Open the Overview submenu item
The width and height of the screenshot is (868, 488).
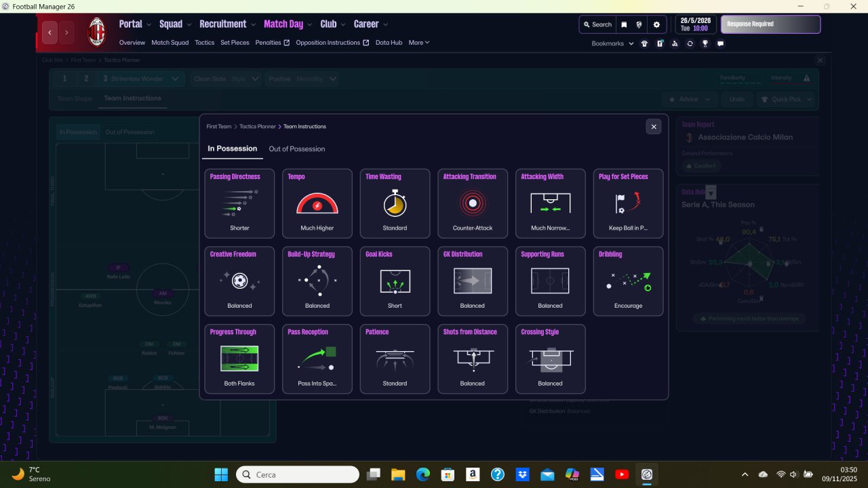point(132,43)
